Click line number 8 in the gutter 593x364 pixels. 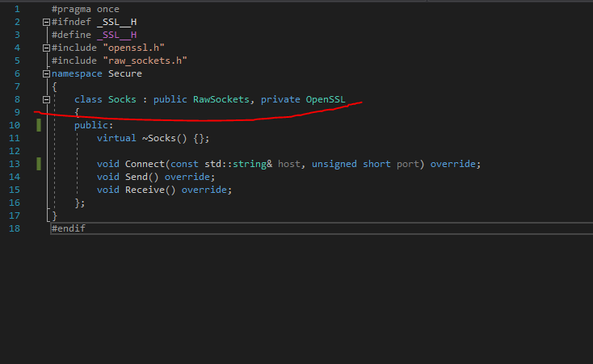17,99
